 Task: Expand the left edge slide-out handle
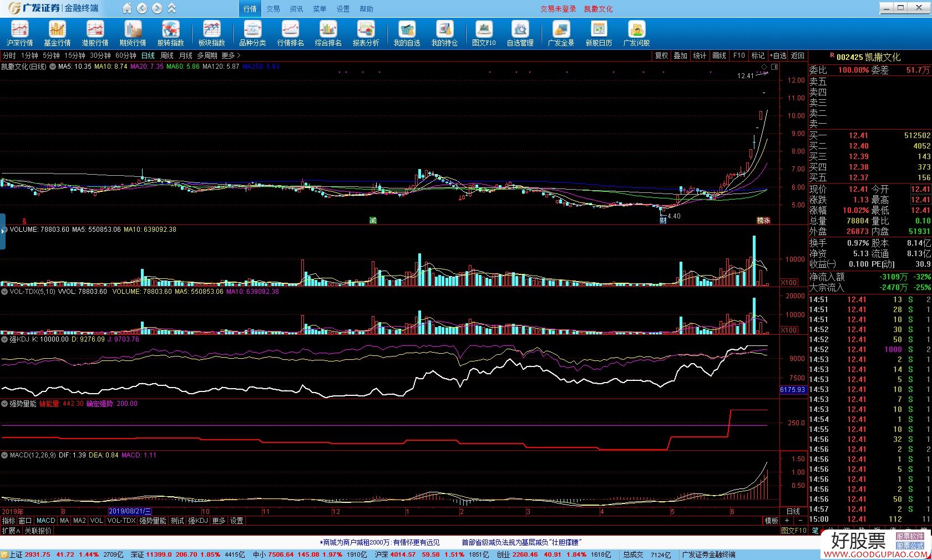pos(3,231)
